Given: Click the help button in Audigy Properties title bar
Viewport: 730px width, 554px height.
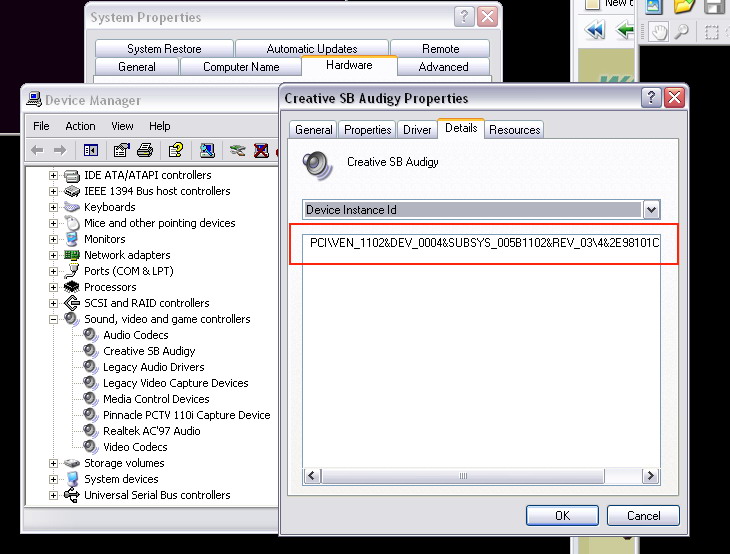Looking at the screenshot, I should [x=651, y=98].
